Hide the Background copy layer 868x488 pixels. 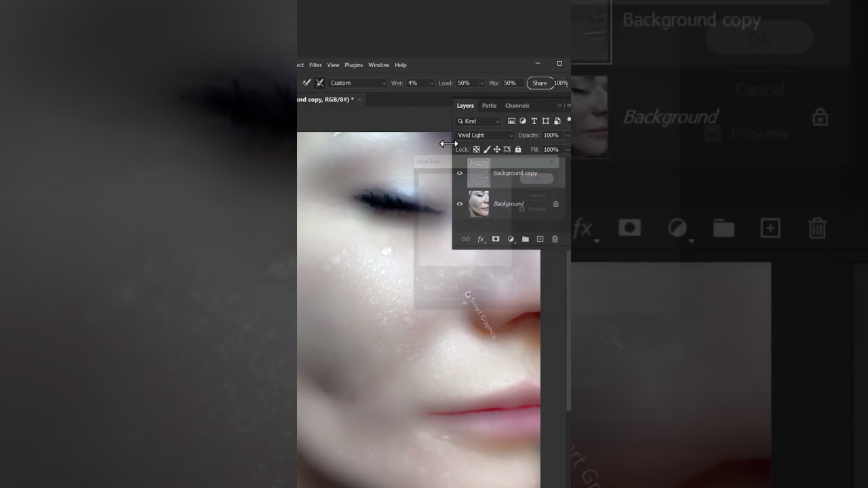[x=460, y=174]
